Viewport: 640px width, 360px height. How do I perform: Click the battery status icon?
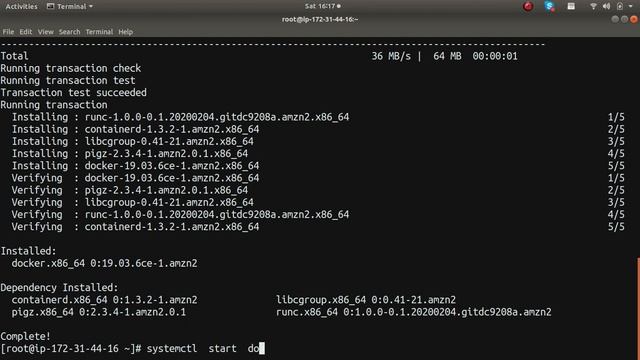point(620,6)
